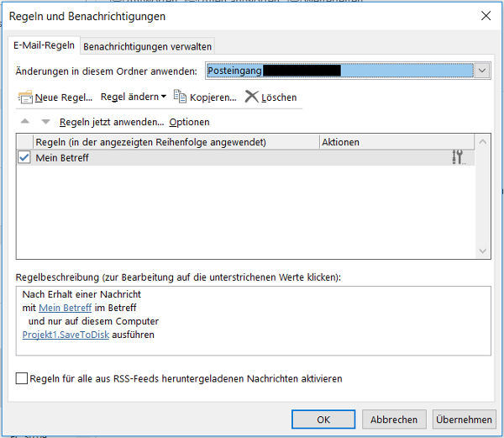
Task: Click the OK button
Action: [323, 420]
